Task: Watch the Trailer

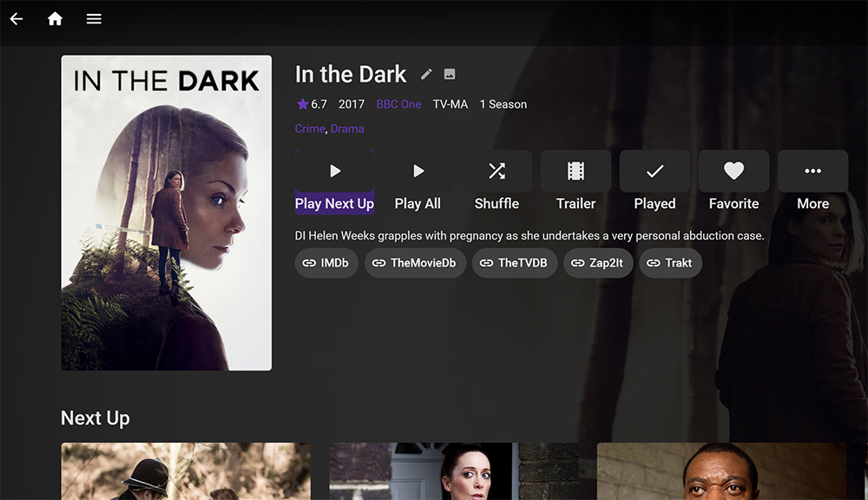Action: point(575,182)
